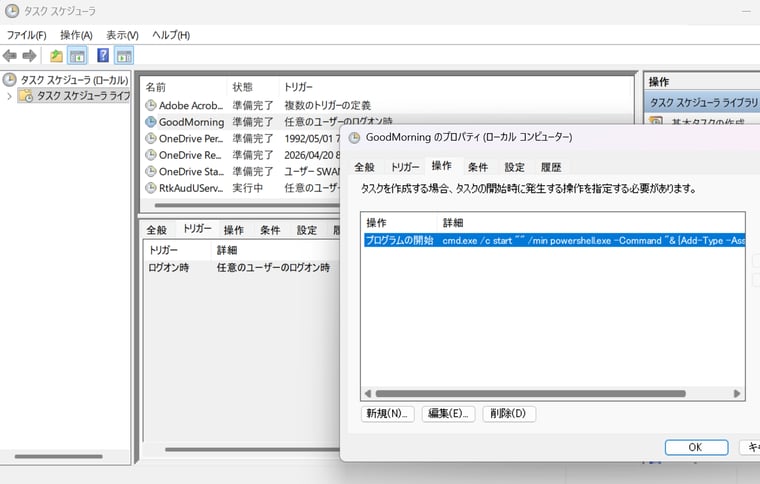Open the blue help toolbar icon
Screen dimensions: 760x484
click(103, 55)
